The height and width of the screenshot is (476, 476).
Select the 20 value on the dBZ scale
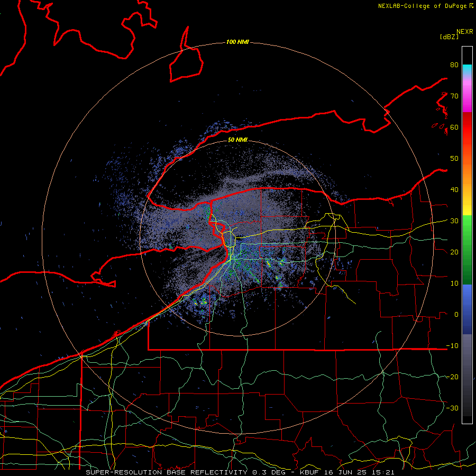click(454, 252)
